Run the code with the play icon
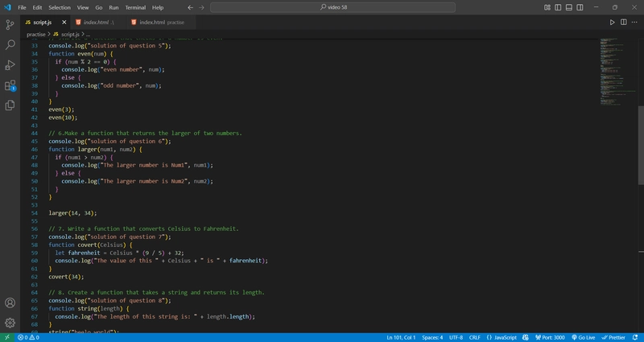The image size is (644, 342). point(612,23)
